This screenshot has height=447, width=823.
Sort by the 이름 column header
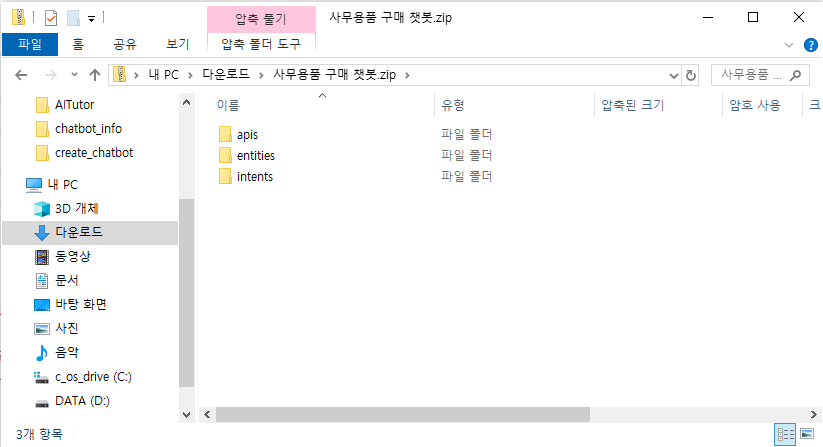click(x=228, y=105)
